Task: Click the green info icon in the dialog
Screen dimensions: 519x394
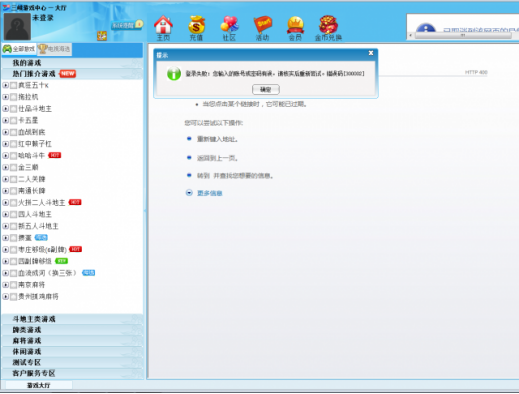Action: pos(174,73)
